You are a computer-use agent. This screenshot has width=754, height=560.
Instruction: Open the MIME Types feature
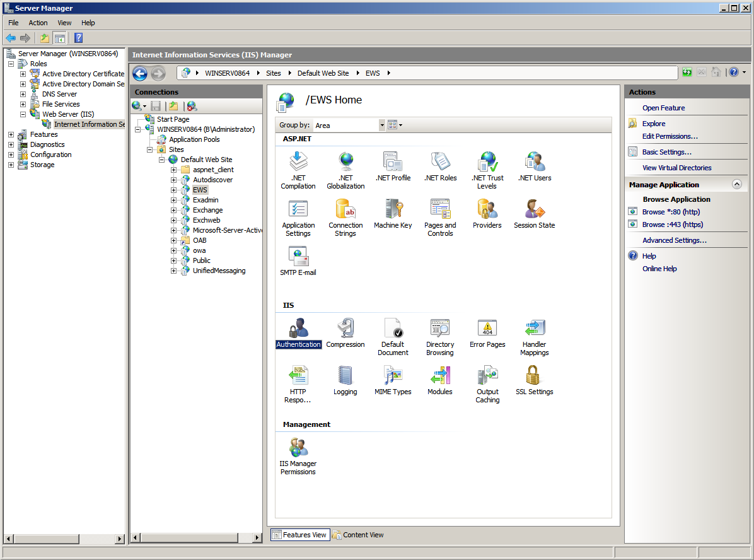(x=393, y=380)
